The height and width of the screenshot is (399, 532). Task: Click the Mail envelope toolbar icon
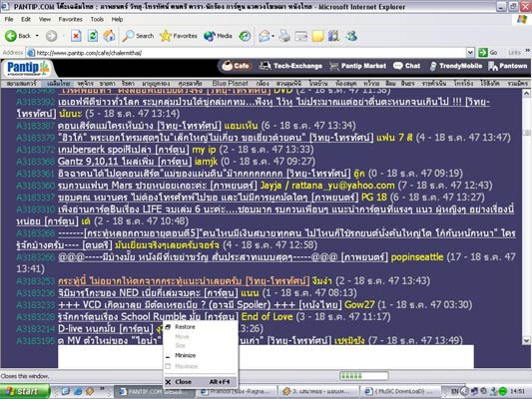point(265,36)
